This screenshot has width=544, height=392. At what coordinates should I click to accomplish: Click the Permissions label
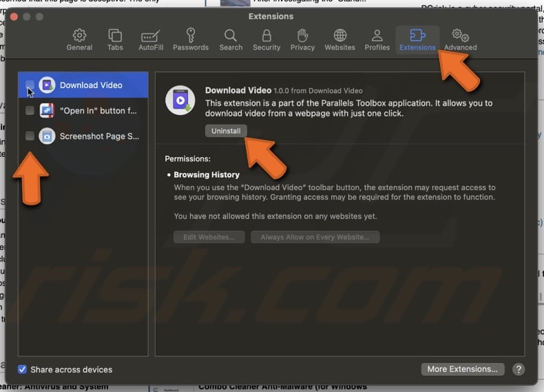[188, 158]
